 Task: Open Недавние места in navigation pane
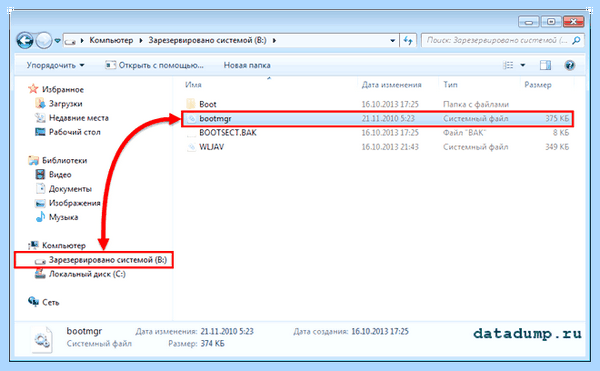pyautogui.click(x=79, y=118)
